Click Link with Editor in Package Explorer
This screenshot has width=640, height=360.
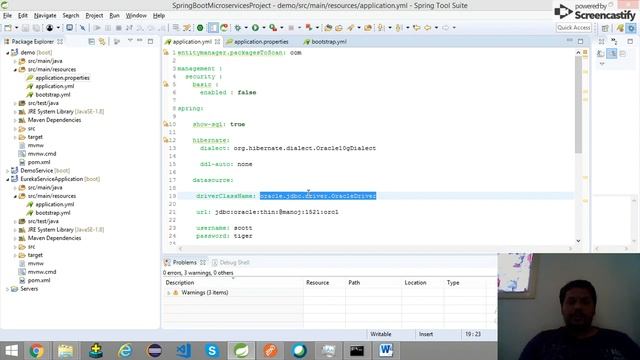(102, 41)
